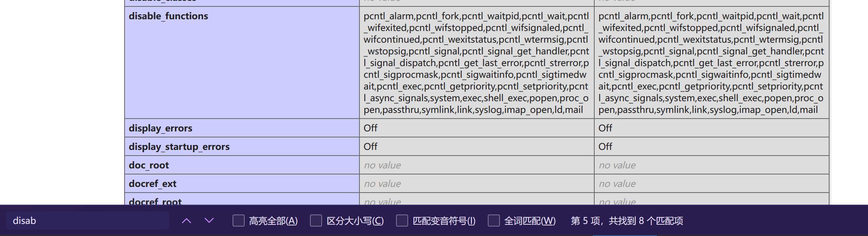Click the display_errors master value 'Off'
The image size is (868, 236).
coord(605,128)
